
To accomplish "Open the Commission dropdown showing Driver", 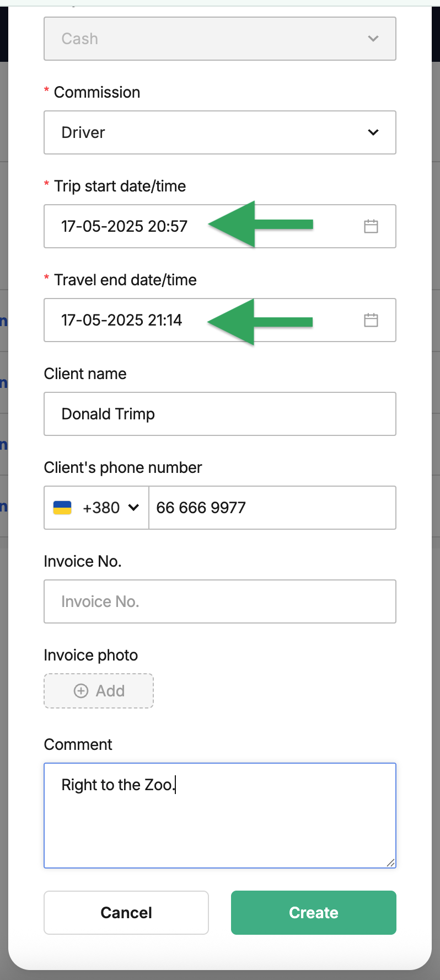I will tap(220, 132).
